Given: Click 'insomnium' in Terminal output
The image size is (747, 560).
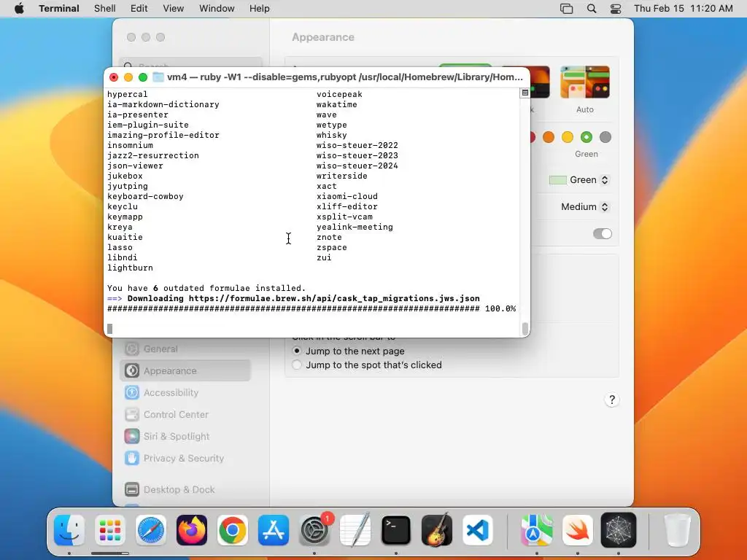Looking at the screenshot, I should pyautogui.click(x=130, y=145).
